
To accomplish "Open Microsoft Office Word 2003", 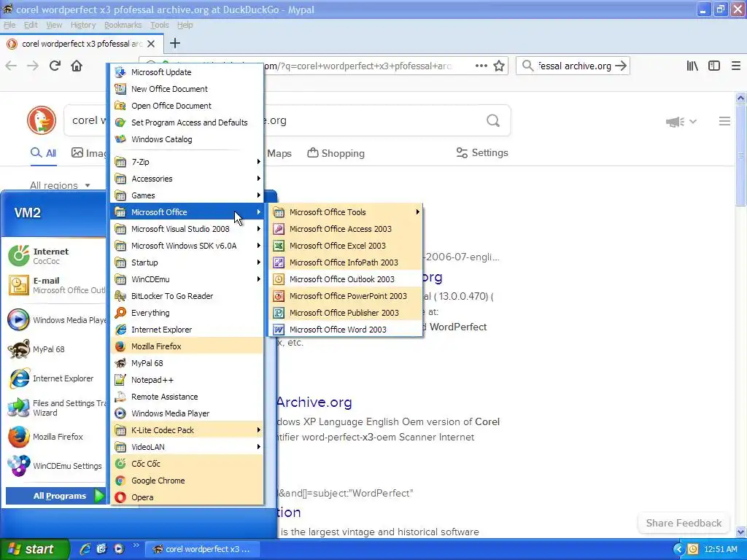I will pos(345,330).
